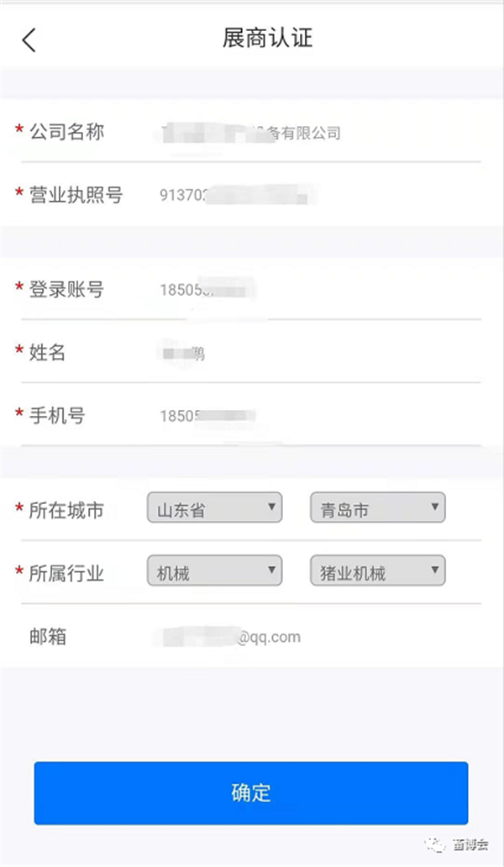
Task: Expand the 猪业机械 sub-industry dropdown
Action: pos(377,572)
